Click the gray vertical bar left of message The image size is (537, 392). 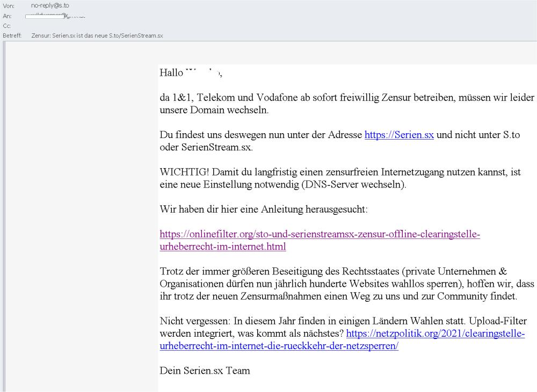click(x=4, y=215)
